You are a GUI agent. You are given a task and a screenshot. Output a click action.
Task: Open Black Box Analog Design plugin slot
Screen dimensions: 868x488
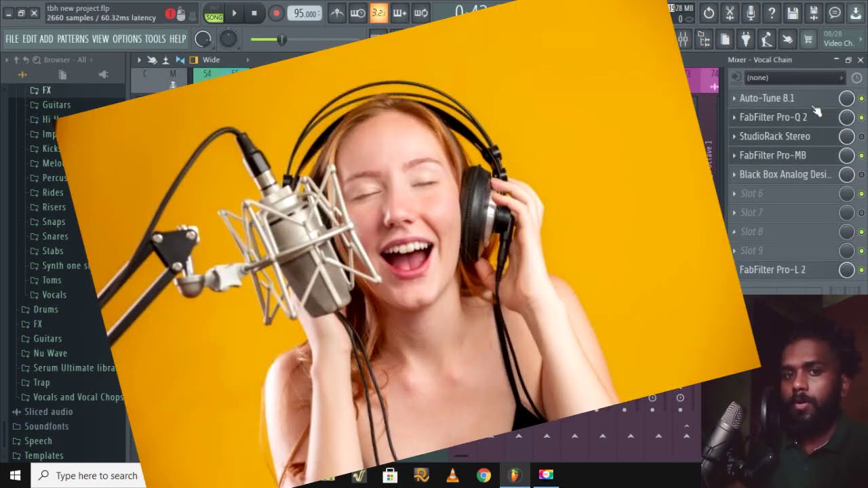tap(785, 174)
